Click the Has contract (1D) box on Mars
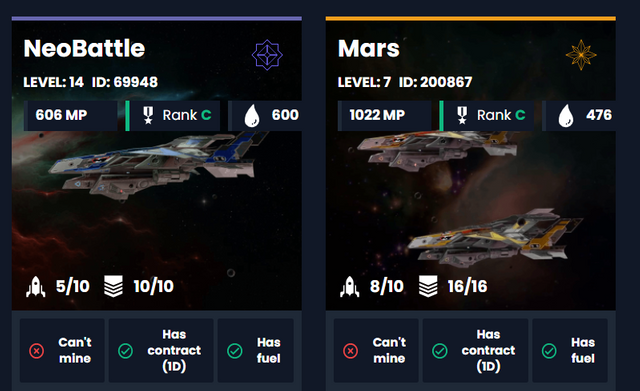Image resolution: width=640 pixels, height=391 pixels. (x=475, y=351)
